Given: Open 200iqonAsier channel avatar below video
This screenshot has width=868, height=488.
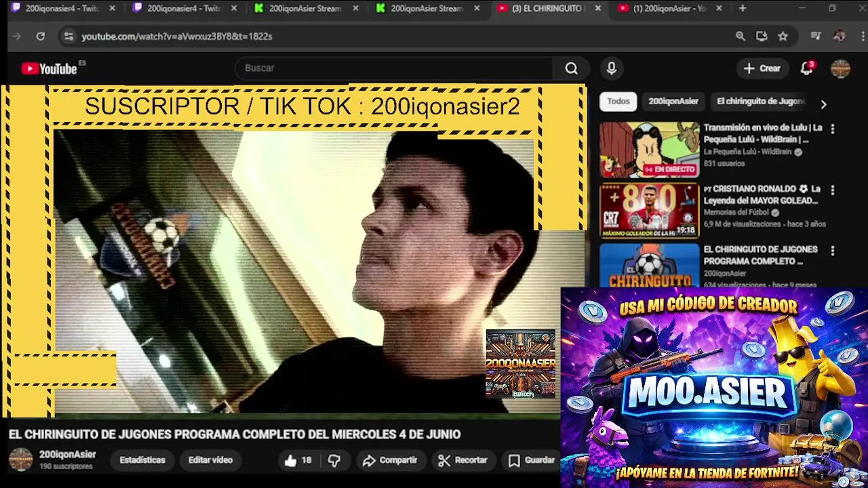Looking at the screenshot, I should pos(20,460).
